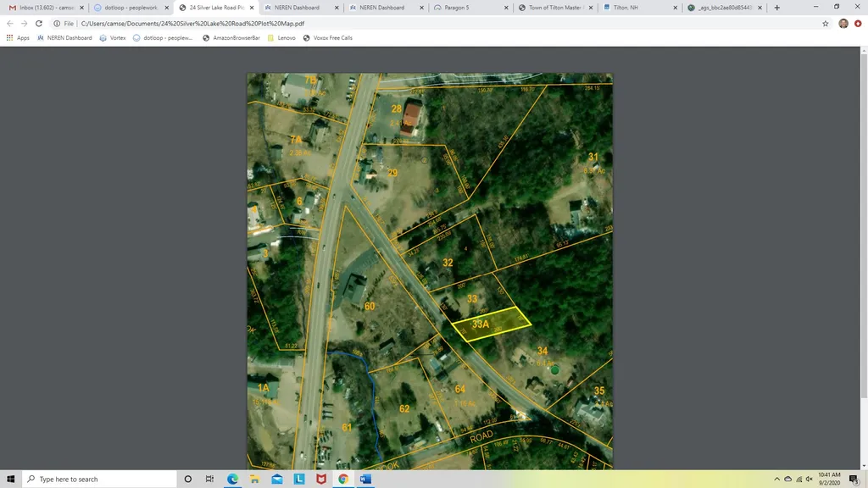Click the vertical scrollbar of the PDF viewer
Image resolution: width=868 pixels, height=488 pixels.
tap(864, 225)
